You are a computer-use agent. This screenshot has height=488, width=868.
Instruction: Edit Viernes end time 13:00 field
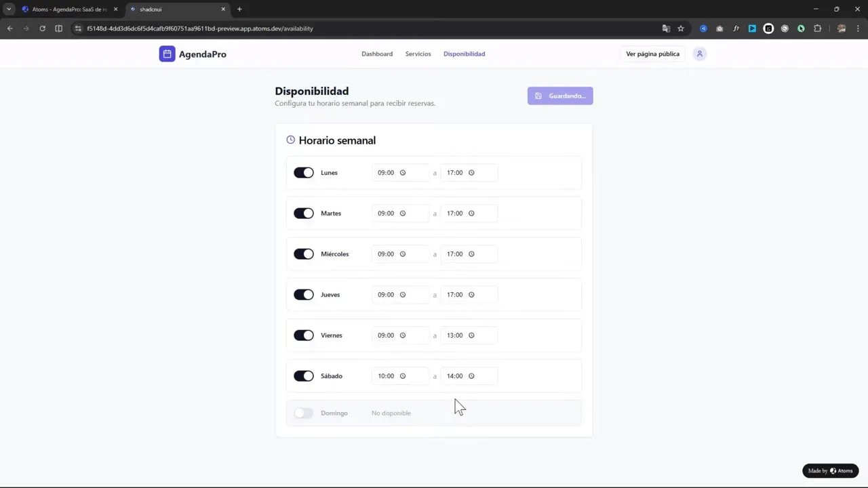pyautogui.click(x=469, y=335)
